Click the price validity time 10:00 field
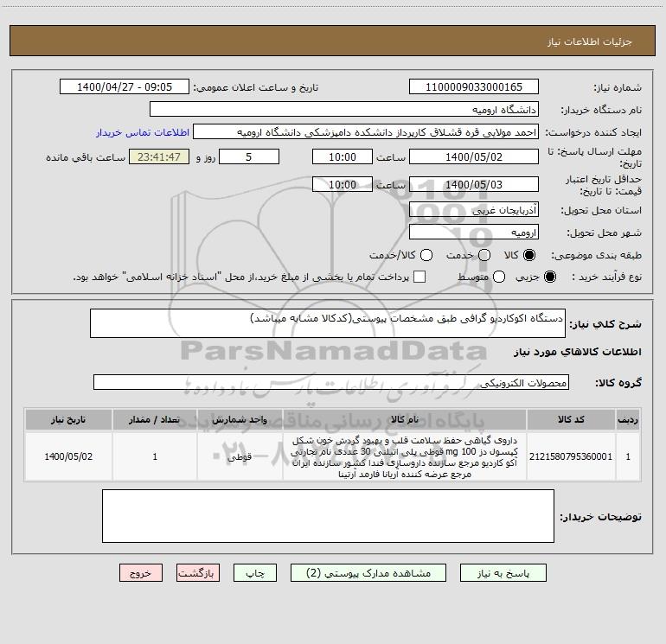 coord(343,184)
